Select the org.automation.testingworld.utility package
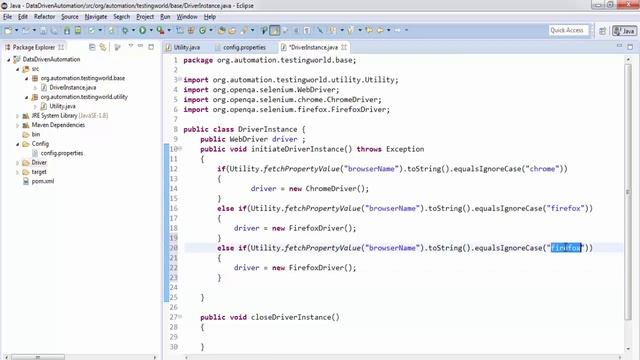This screenshot has width=640, height=360. click(80, 97)
